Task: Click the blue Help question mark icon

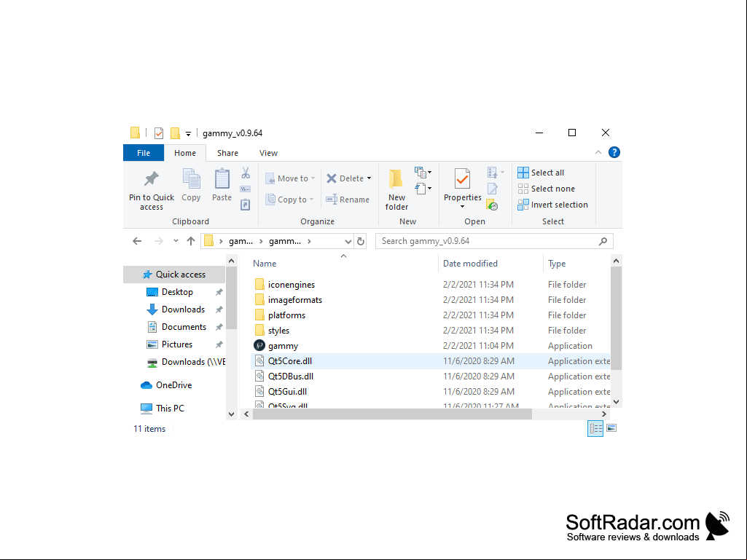Action: (614, 152)
